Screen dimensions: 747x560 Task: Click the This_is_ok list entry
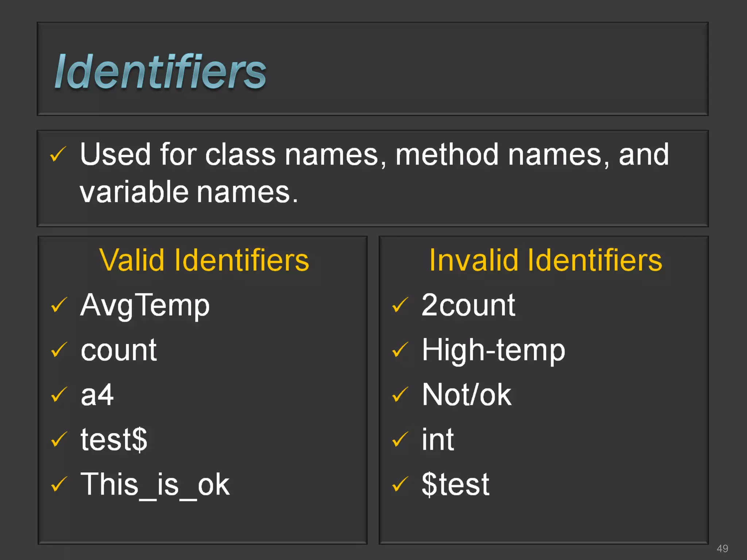(x=155, y=485)
